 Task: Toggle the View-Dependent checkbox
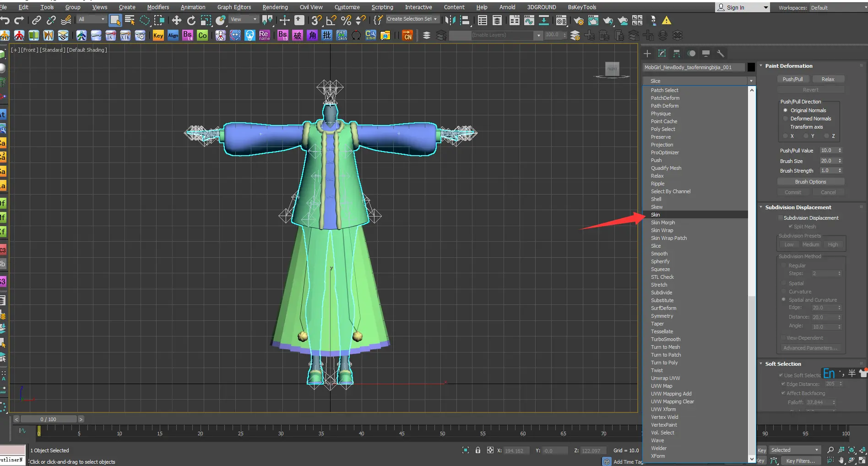click(783, 338)
